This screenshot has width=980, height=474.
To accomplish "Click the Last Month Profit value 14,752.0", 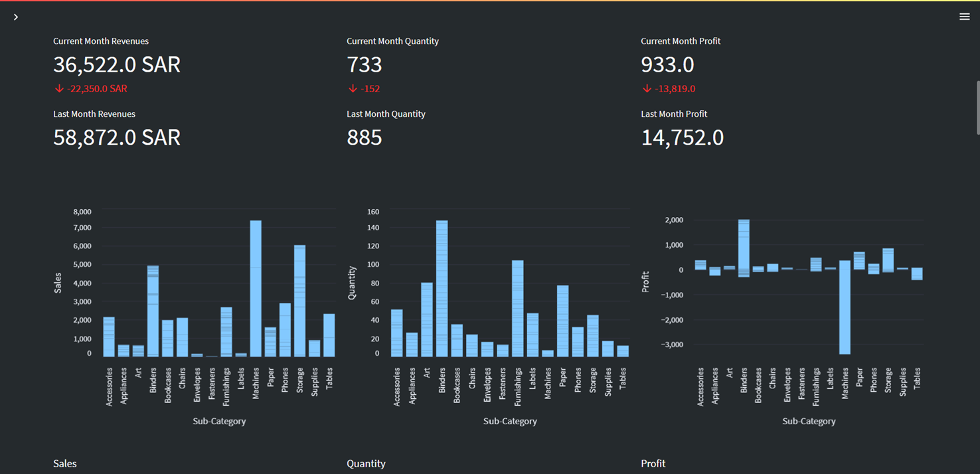I will coord(683,137).
